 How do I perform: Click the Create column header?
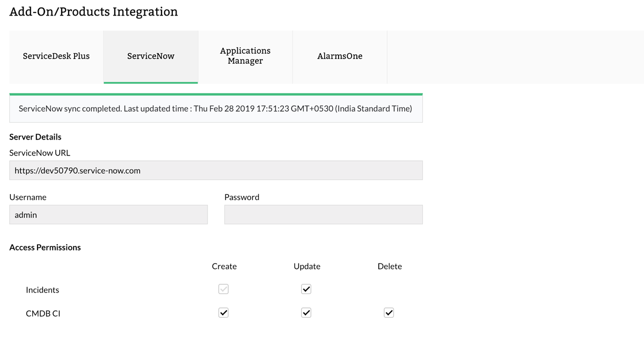pos(224,266)
